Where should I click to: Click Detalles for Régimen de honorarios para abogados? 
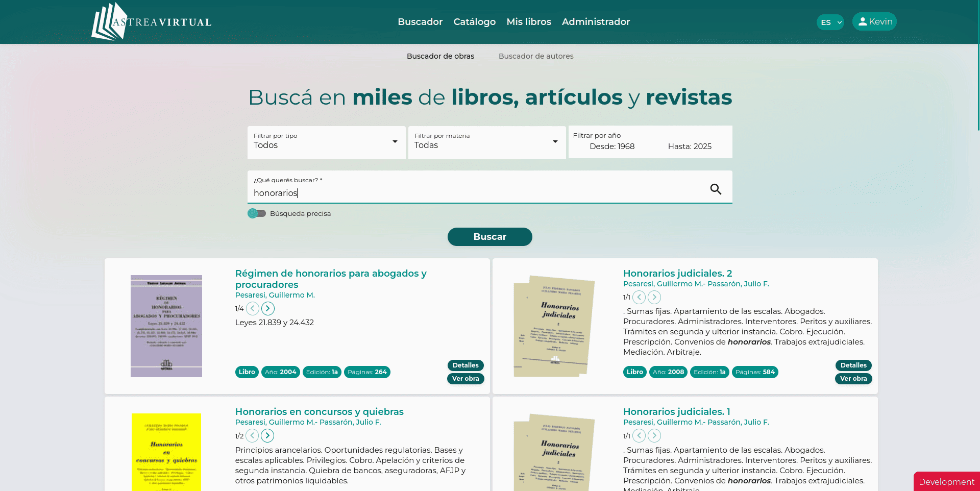[x=465, y=365]
